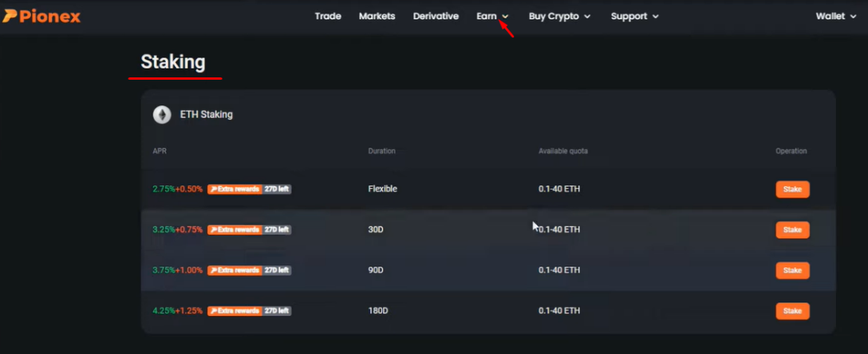This screenshot has width=868, height=354.
Task: Click the ETH Staking Ethereum coin icon
Action: pos(162,115)
